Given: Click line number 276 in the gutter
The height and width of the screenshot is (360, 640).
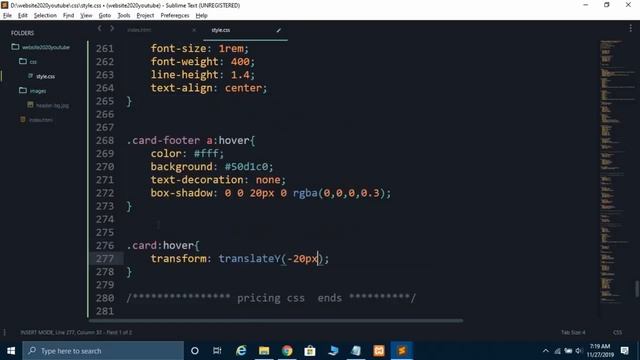Looking at the screenshot, I should pos(105,245).
